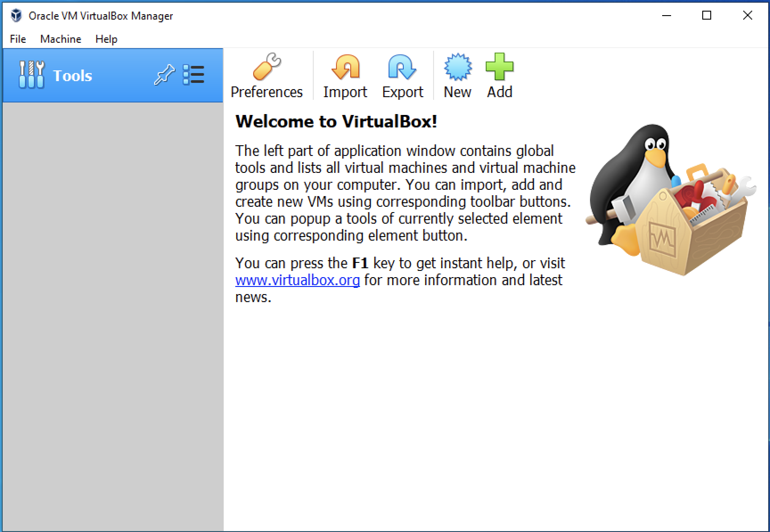Pin the Tools pane with pushpin icon
This screenshot has height=532, width=770.
pyautogui.click(x=164, y=74)
